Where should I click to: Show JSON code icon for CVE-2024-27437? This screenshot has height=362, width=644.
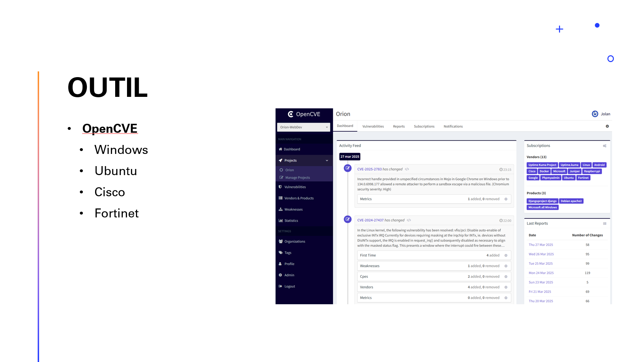pos(409,220)
